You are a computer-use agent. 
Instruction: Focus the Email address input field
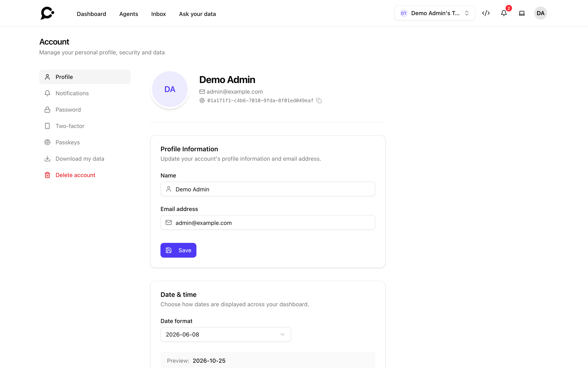tap(268, 222)
